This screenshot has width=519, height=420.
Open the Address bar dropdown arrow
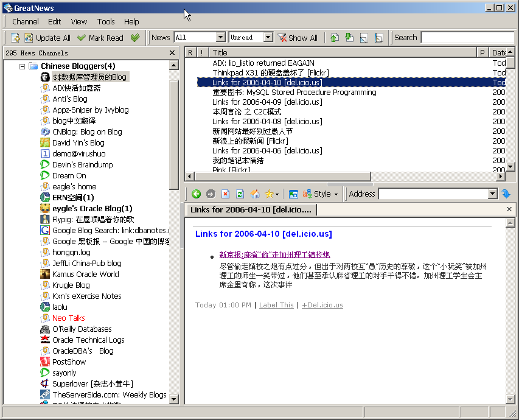point(492,194)
